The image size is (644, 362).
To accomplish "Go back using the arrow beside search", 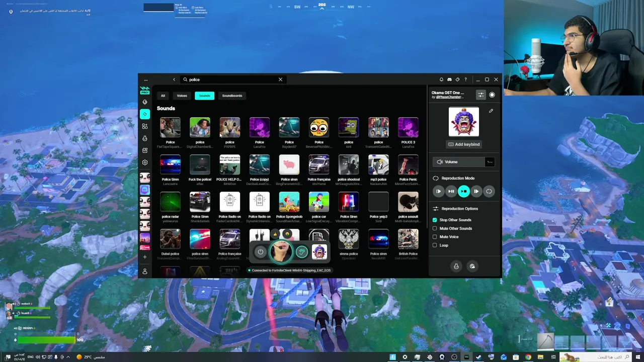I will coord(174,79).
